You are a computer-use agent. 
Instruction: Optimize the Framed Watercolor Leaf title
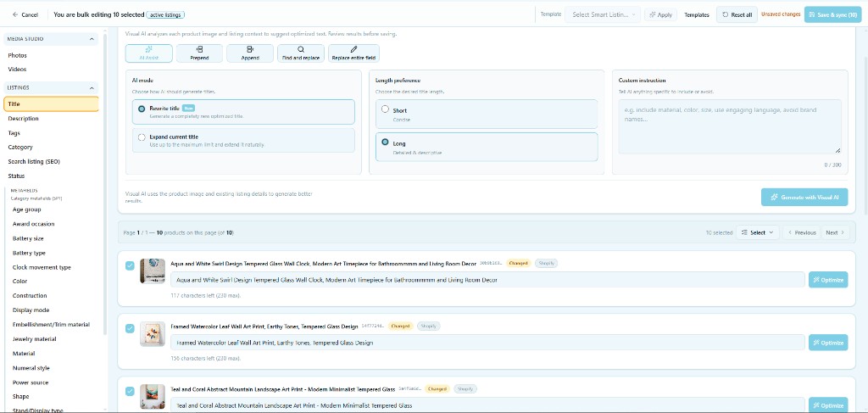(827, 342)
